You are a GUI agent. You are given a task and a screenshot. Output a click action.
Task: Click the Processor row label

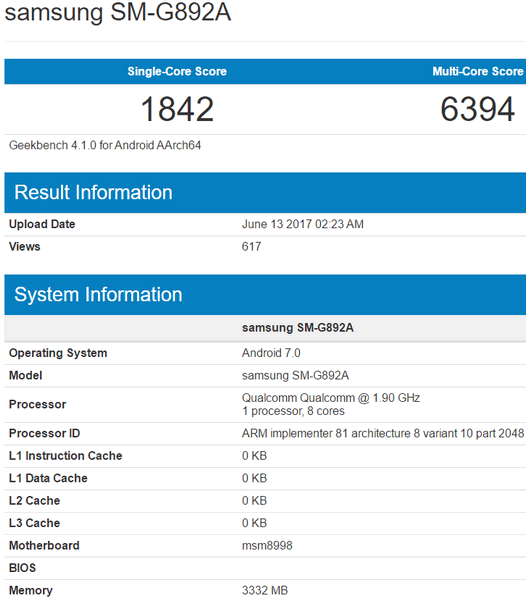(x=38, y=404)
